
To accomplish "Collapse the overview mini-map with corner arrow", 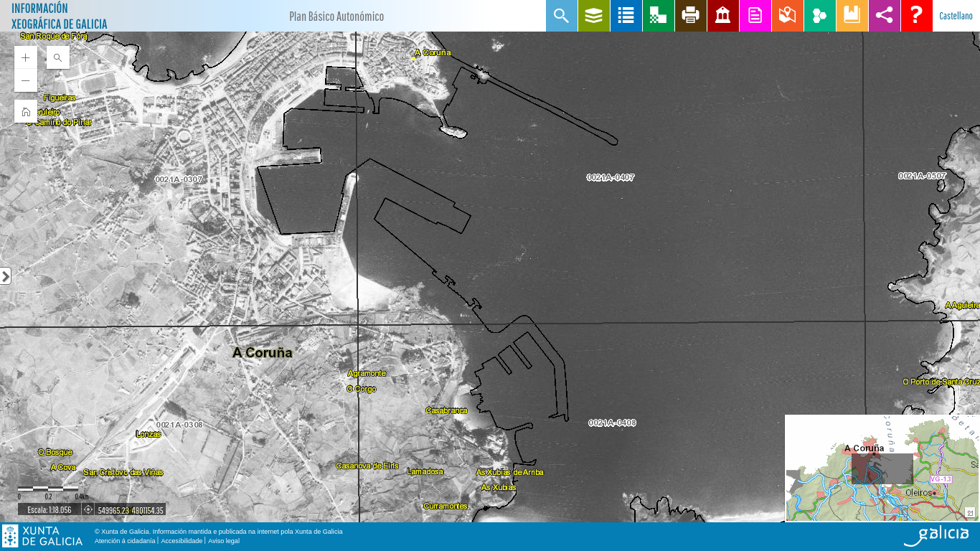I will pyautogui.click(x=970, y=512).
